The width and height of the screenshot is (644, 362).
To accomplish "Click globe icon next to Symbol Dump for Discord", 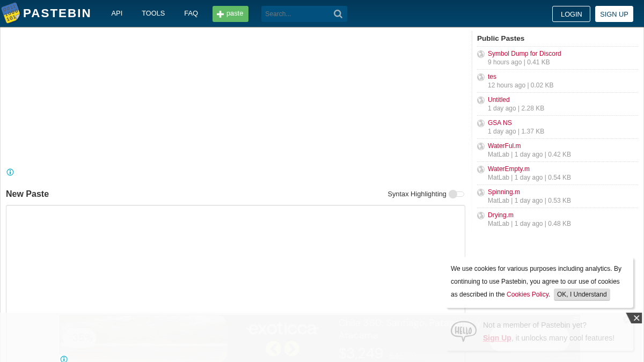I will point(481,54).
